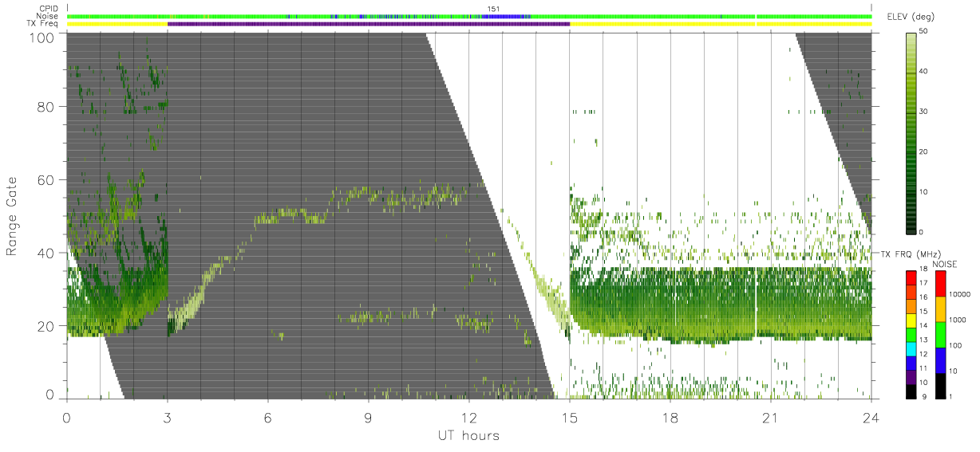Click the elevation colorbar
Image resolution: width=980 pixels, height=452 pixels.
[x=911, y=132]
